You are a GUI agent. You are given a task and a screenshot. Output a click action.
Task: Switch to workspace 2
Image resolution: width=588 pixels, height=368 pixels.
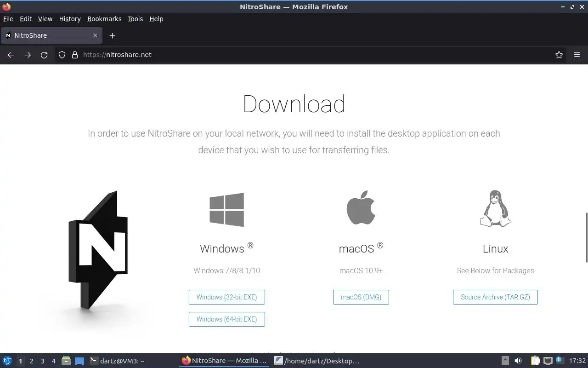pos(32,361)
